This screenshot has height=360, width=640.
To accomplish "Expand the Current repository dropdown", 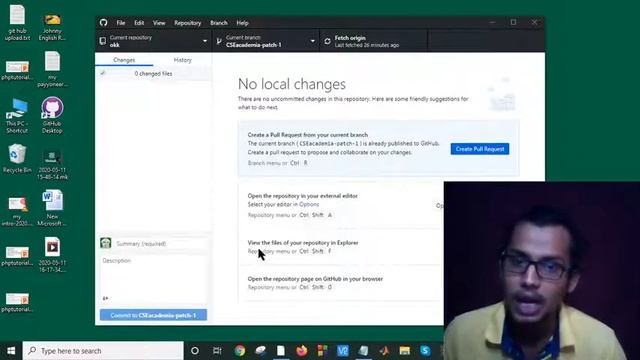I will tap(153, 41).
